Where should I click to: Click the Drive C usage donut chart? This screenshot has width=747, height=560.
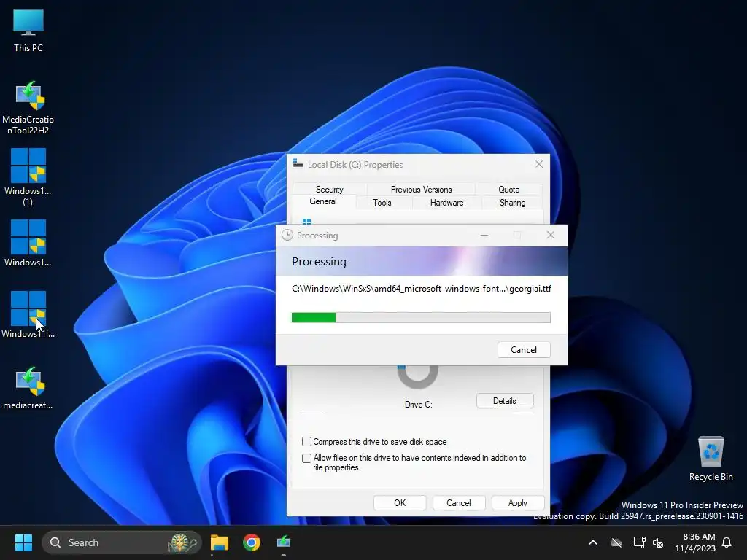pyautogui.click(x=418, y=377)
